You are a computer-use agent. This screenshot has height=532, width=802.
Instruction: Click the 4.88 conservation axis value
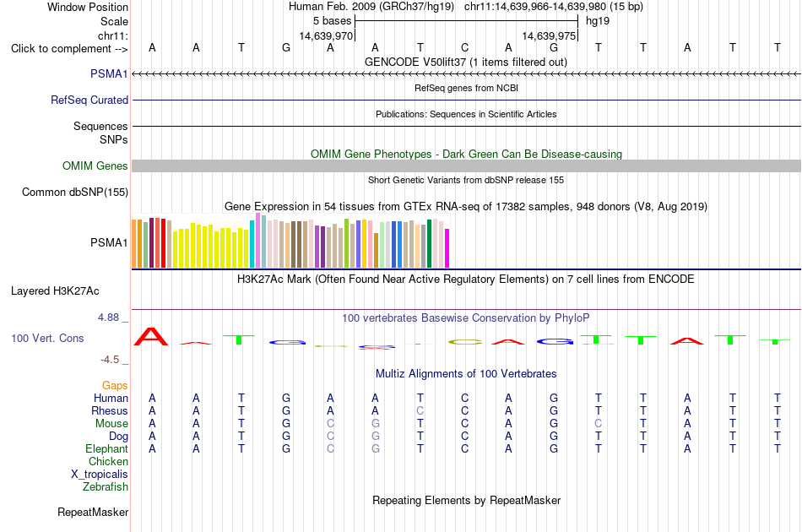[108, 318]
